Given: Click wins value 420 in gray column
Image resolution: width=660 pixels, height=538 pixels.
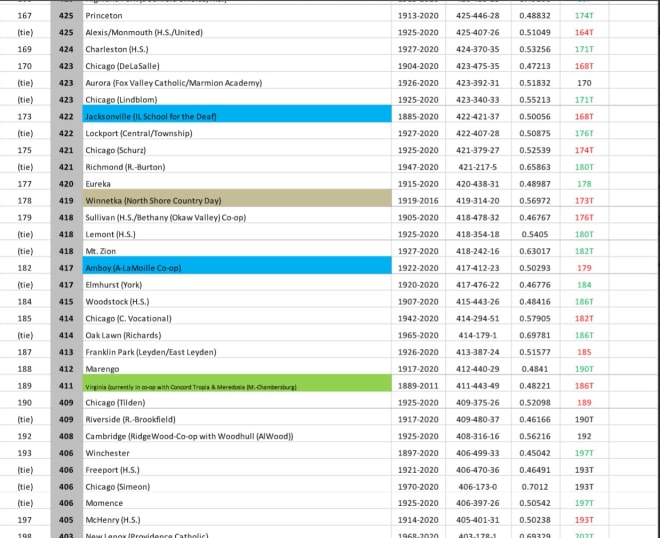Looking at the screenshot, I should coord(66,184).
